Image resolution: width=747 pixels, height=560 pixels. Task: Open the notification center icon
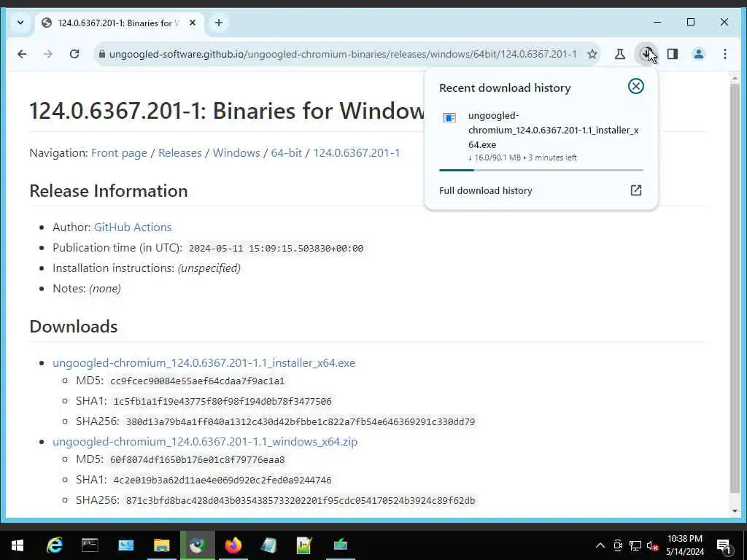click(724, 545)
